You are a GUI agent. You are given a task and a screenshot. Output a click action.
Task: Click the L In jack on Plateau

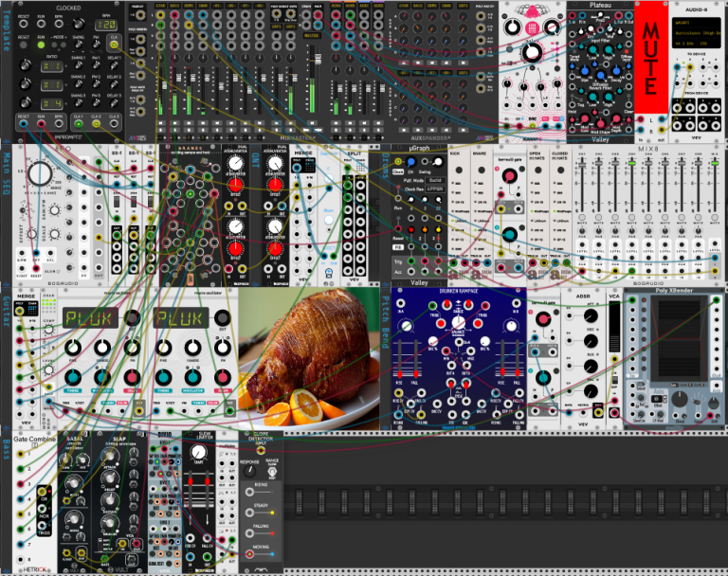point(573,15)
